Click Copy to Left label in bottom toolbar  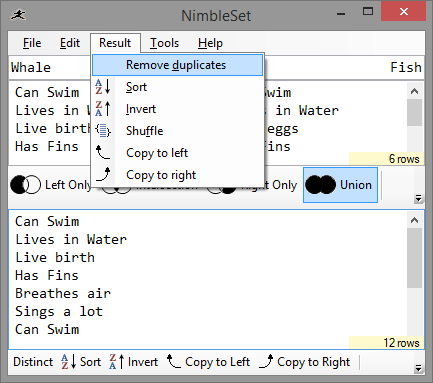(x=217, y=362)
